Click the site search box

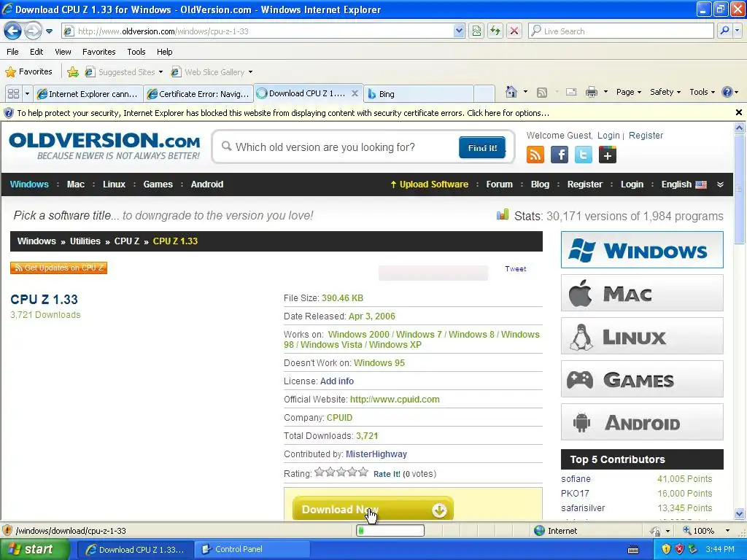(x=338, y=147)
